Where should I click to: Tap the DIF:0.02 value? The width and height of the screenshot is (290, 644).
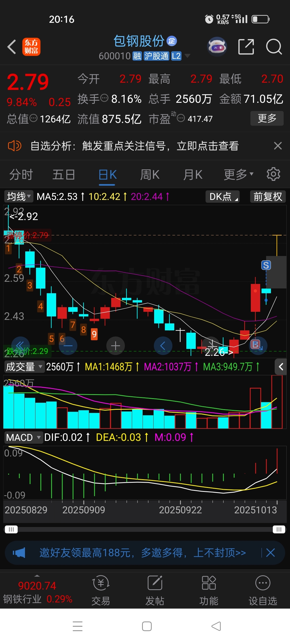point(63,437)
